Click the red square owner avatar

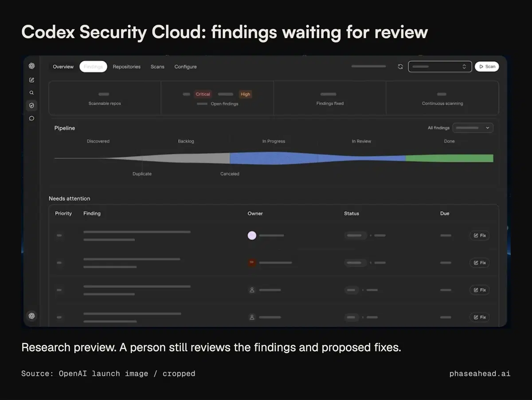(x=252, y=263)
